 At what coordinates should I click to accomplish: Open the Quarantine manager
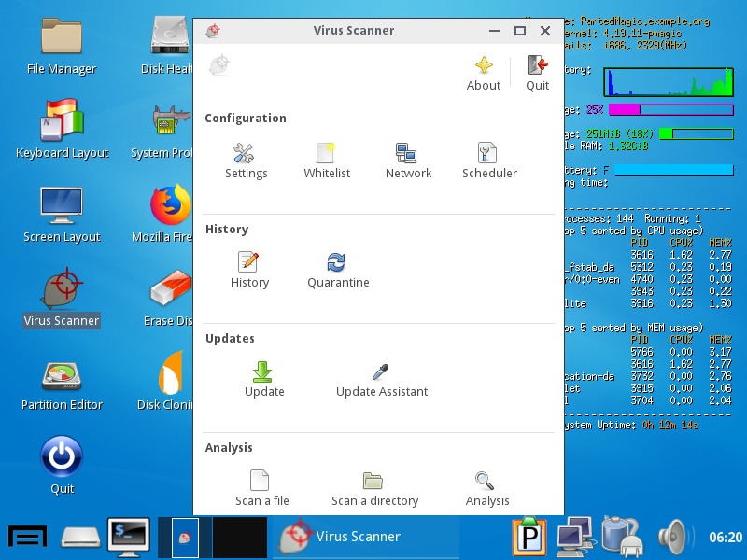tap(337, 264)
